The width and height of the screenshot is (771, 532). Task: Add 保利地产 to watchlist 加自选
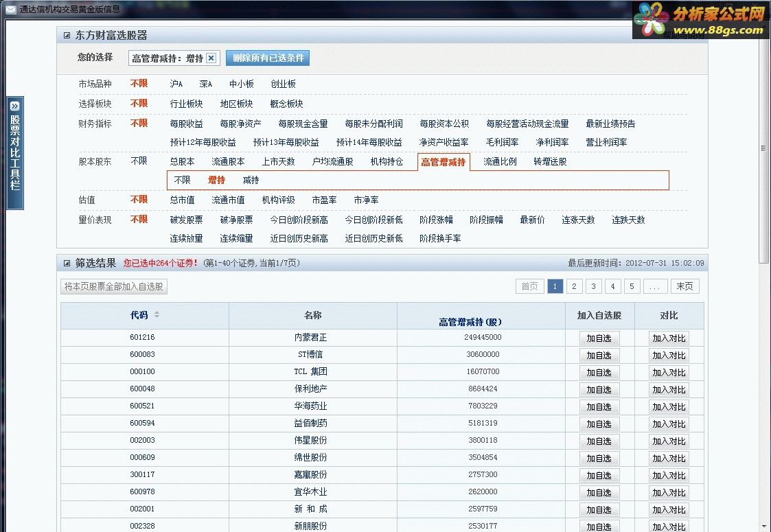[599, 390]
